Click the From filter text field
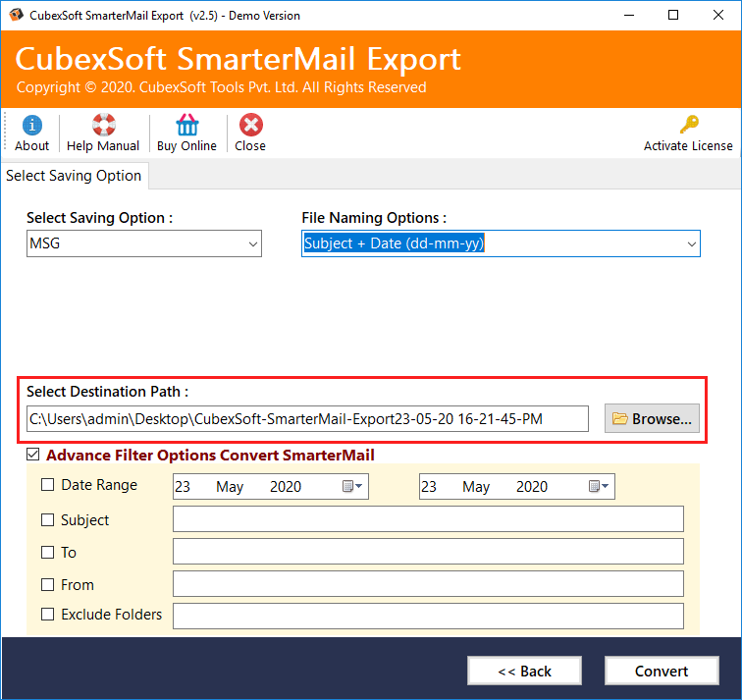Viewport: 742px width, 700px height. tap(428, 583)
